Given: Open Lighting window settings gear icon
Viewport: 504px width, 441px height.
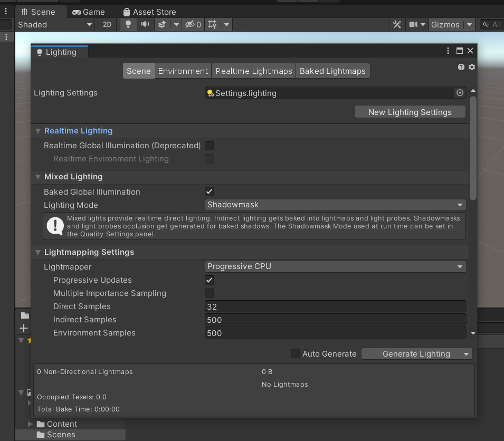Looking at the screenshot, I should (471, 67).
